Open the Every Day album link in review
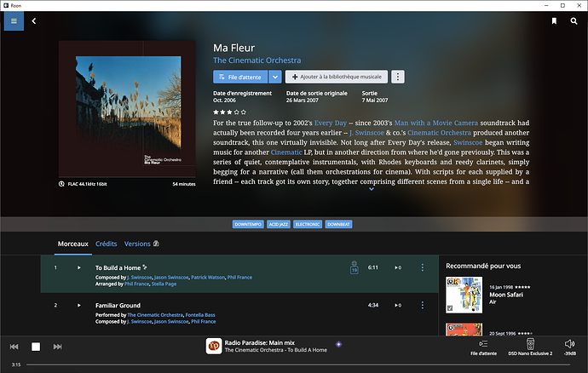The width and height of the screenshot is (588, 373). point(331,123)
